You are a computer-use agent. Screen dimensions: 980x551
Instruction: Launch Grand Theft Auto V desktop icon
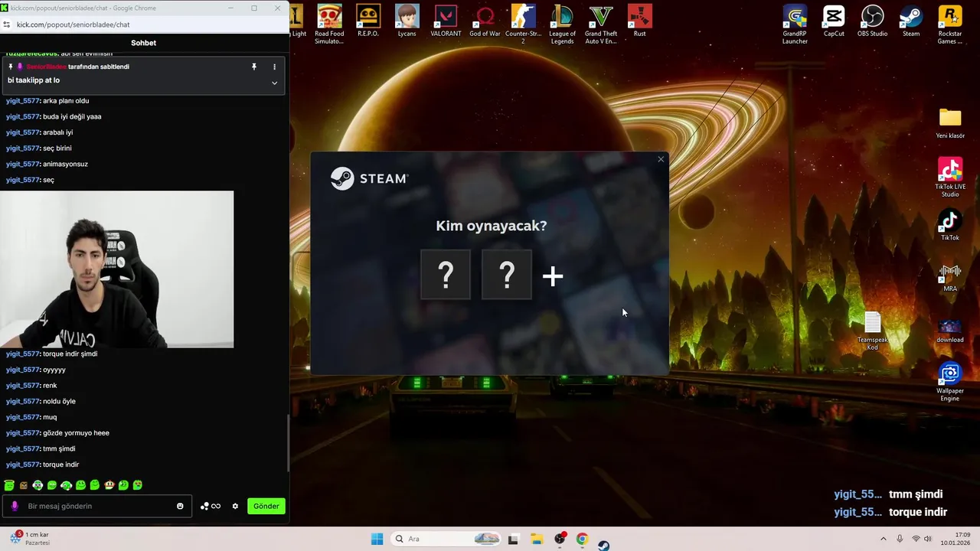tap(601, 24)
